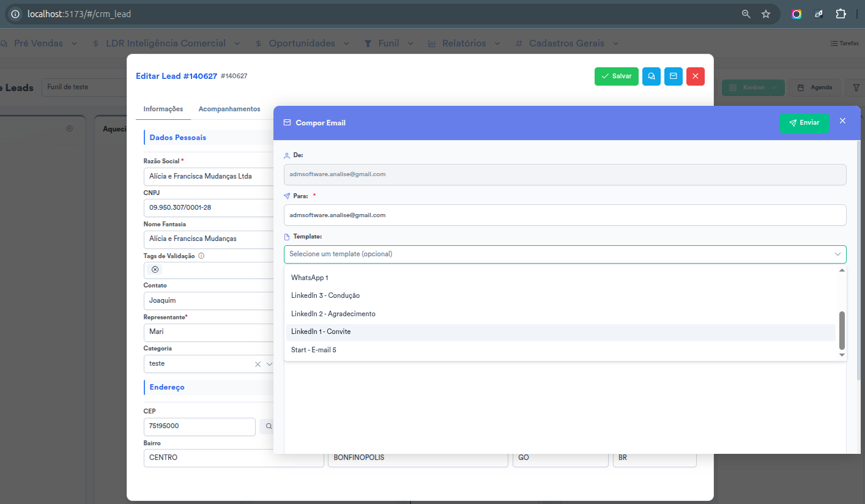The width and height of the screenshot is (865, 504).
Task: Click the city field BONFINOPOLIS
Action: [x=418, y=458]
